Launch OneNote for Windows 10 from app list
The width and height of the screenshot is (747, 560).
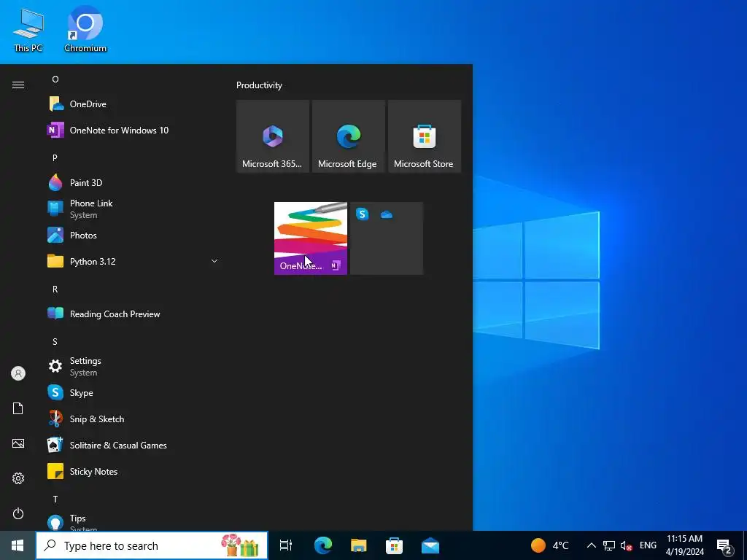(133, 130)
